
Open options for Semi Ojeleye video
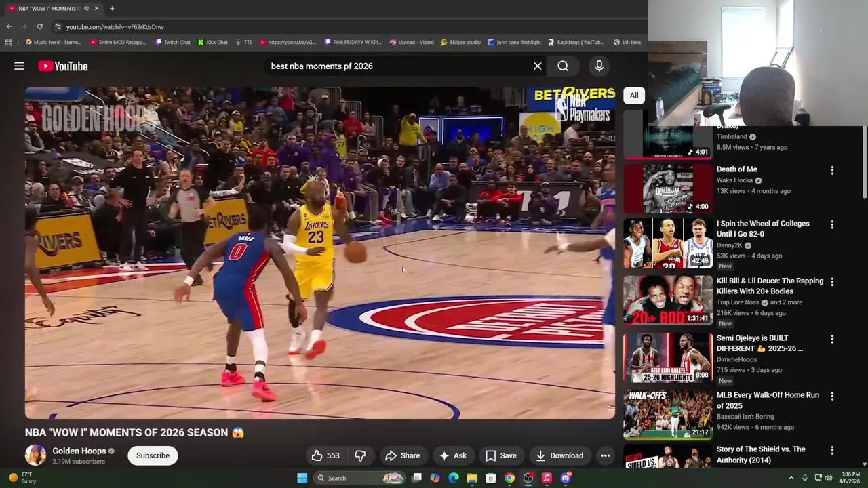point(832,339)
